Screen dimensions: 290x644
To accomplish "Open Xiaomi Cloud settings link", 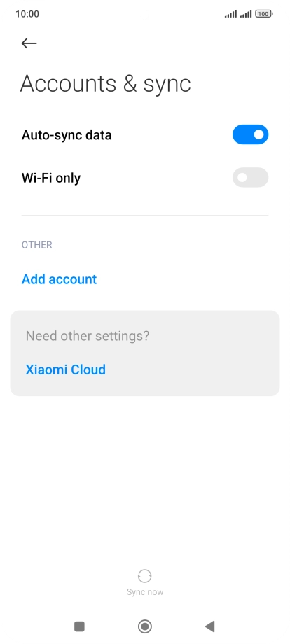I will pos(66,370).
